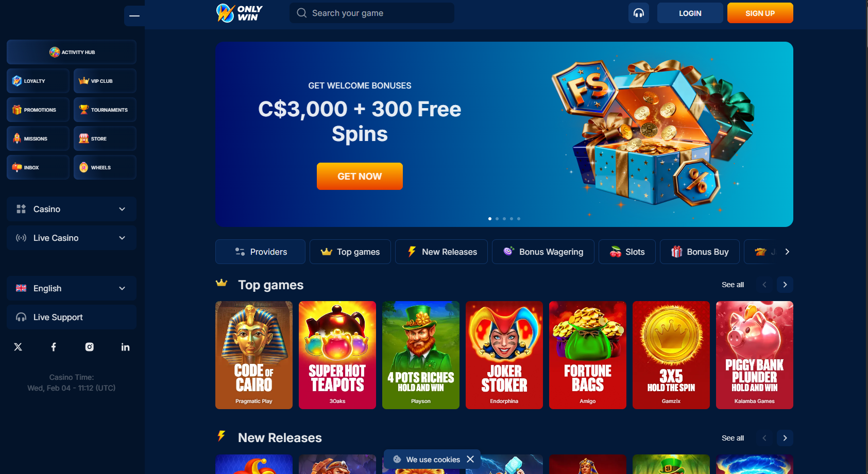Open the X (Twitter) social link
The image size is (868, 474).
[x=18, y=347]
